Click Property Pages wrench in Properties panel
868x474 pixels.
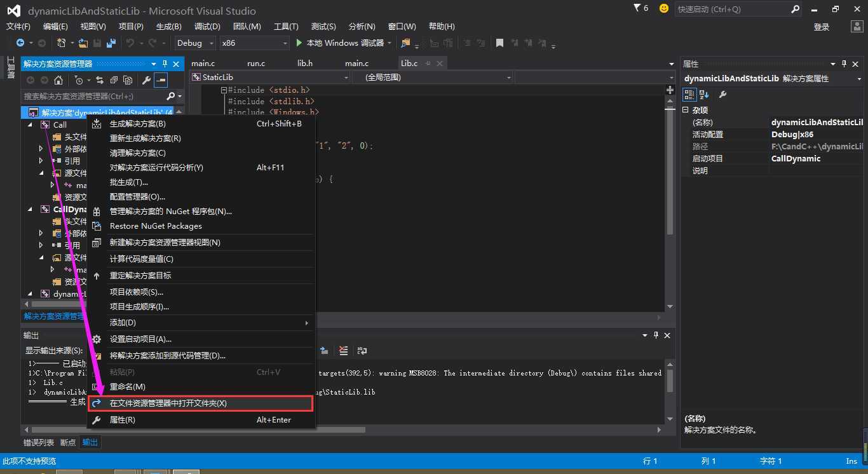click(722, 95)
